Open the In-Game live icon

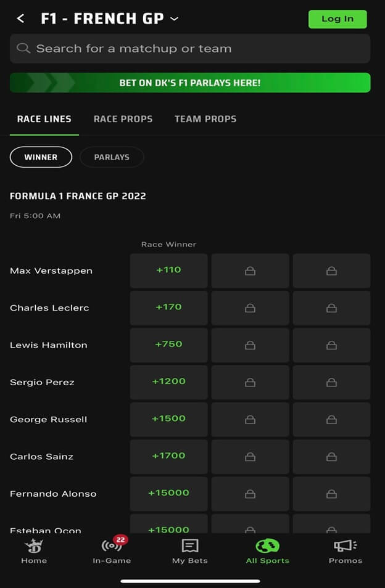112,545
